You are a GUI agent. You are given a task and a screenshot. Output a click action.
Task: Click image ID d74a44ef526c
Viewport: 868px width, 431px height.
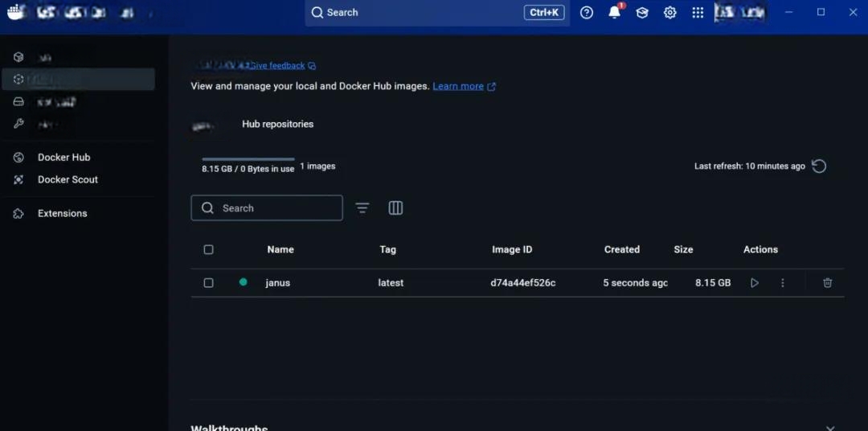[x=523, y=283]
